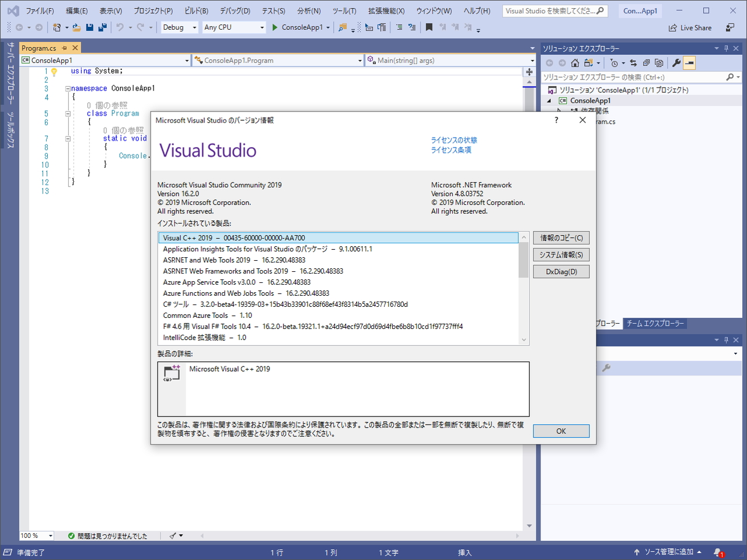
Task: Switch to the Team Explorer tab
Action: click(655, 324)
